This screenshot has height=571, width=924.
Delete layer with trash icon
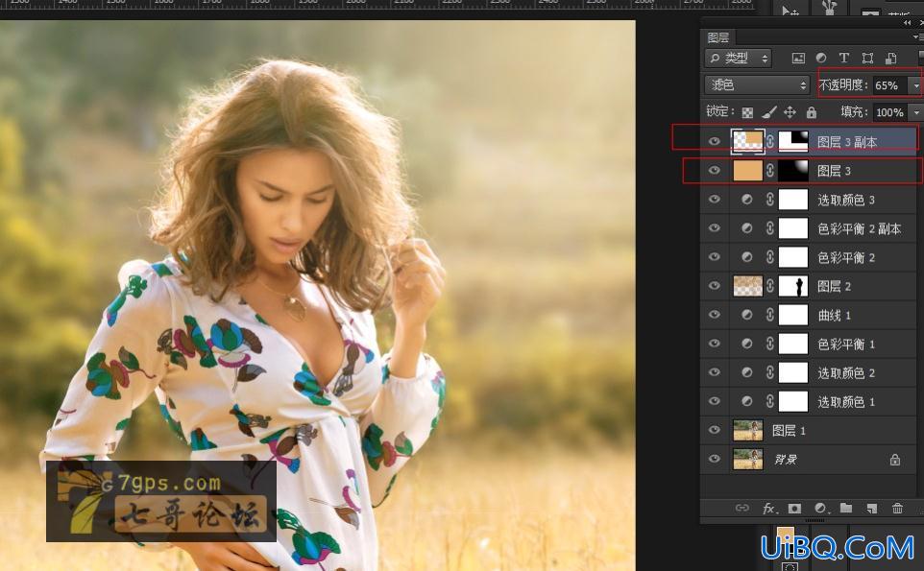897,508
